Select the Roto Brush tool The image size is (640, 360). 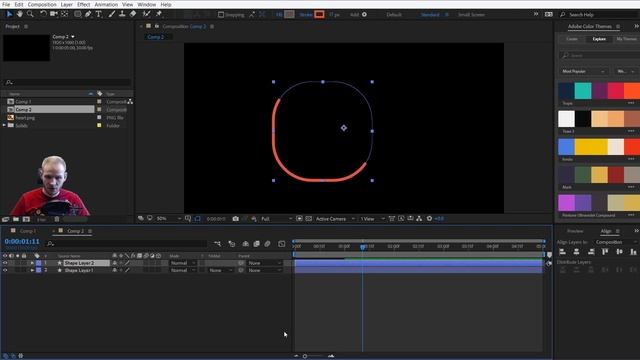(x=147, y=14)
